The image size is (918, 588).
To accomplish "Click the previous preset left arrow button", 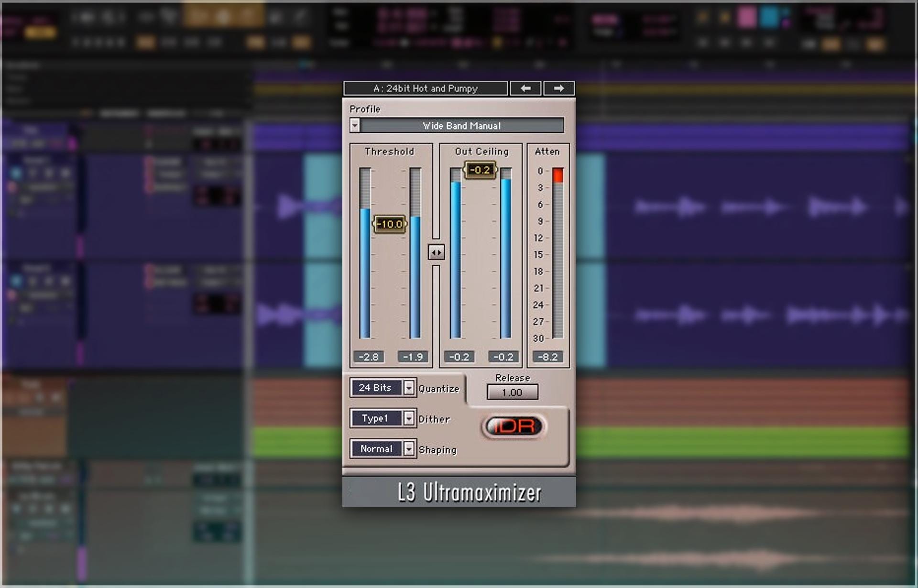I will coord(525,88).
